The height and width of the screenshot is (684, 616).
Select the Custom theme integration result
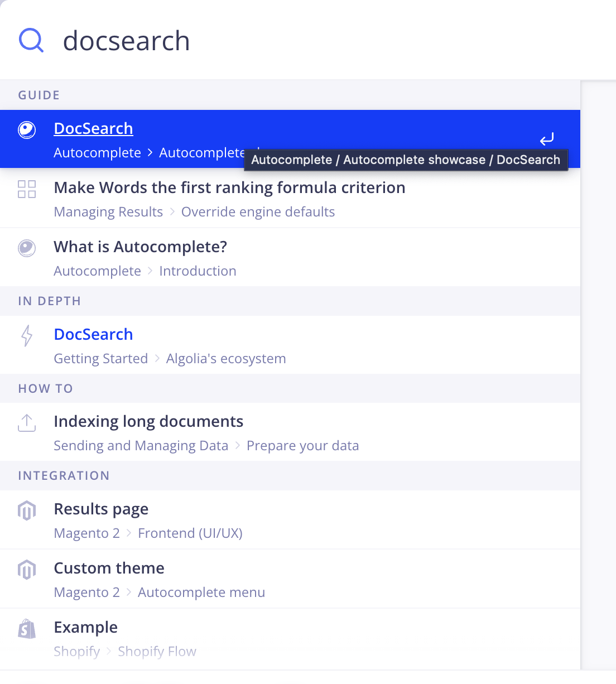tap(109, 567)
